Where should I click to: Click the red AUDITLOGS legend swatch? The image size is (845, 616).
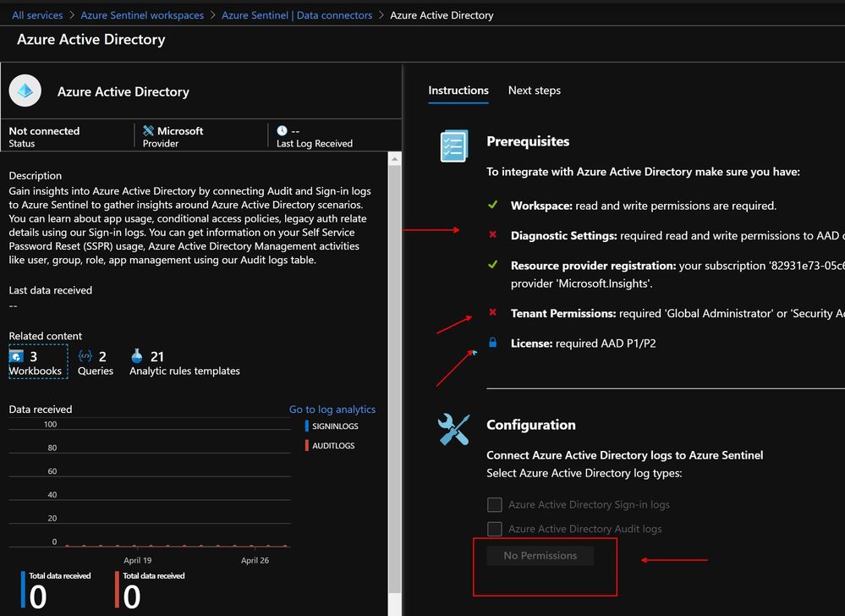coord(307,445)
